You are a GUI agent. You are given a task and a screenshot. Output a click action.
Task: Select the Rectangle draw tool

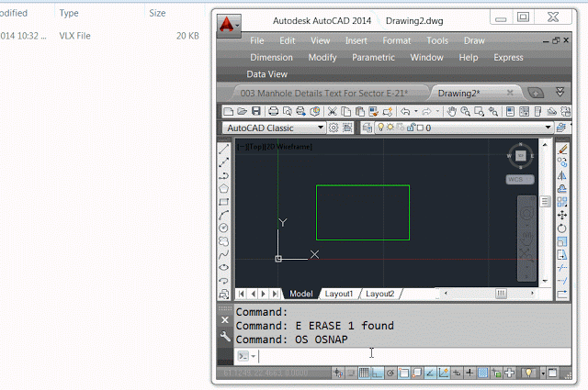(223, 202)
